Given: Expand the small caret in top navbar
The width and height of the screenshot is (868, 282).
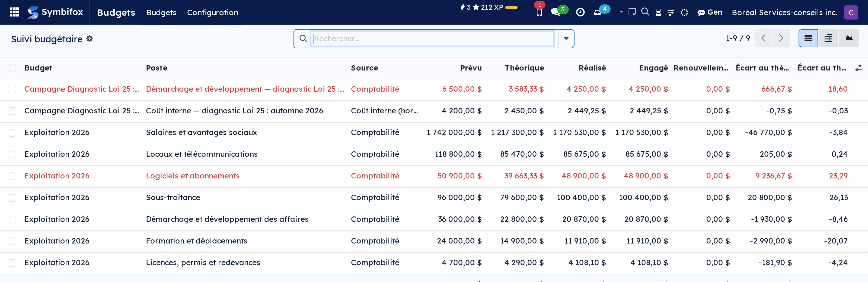Looking at the screenshot, I should (621, 12).
